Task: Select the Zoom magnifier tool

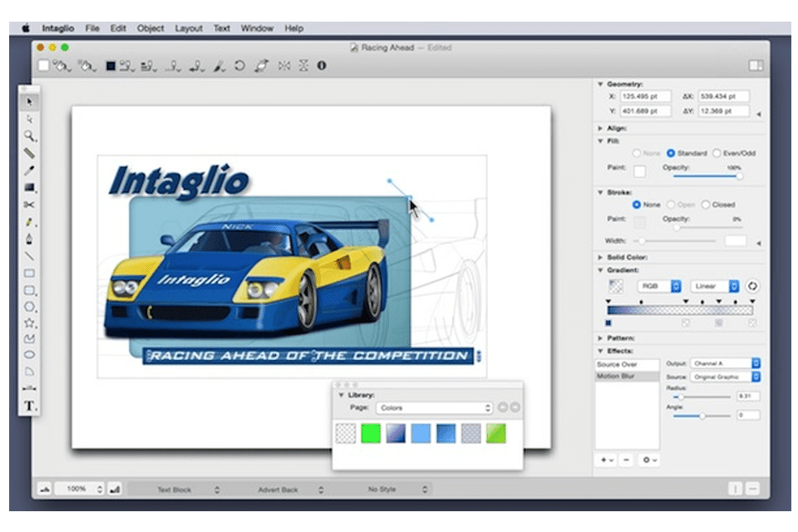Action: tap(29, 135)
